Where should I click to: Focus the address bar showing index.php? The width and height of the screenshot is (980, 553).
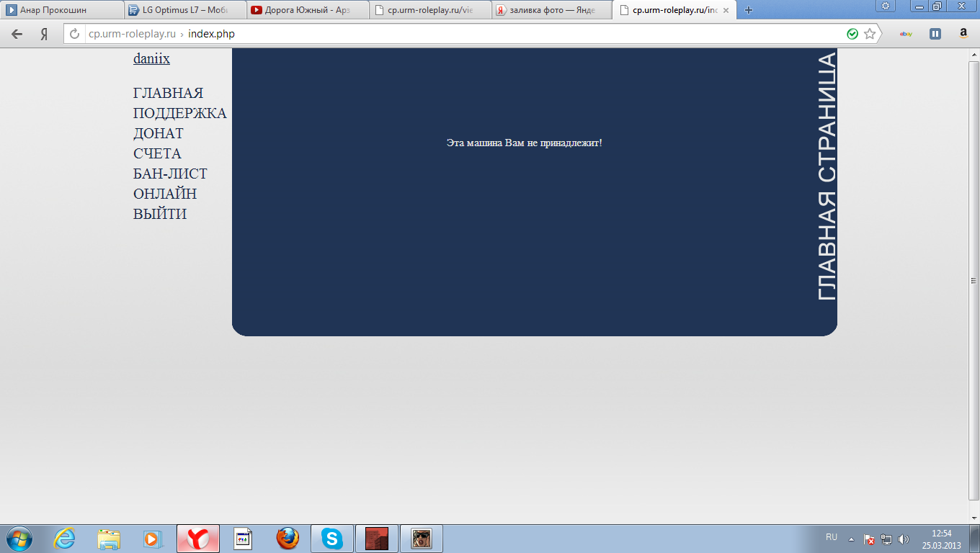pyautogui.click(x=461, y=34)
